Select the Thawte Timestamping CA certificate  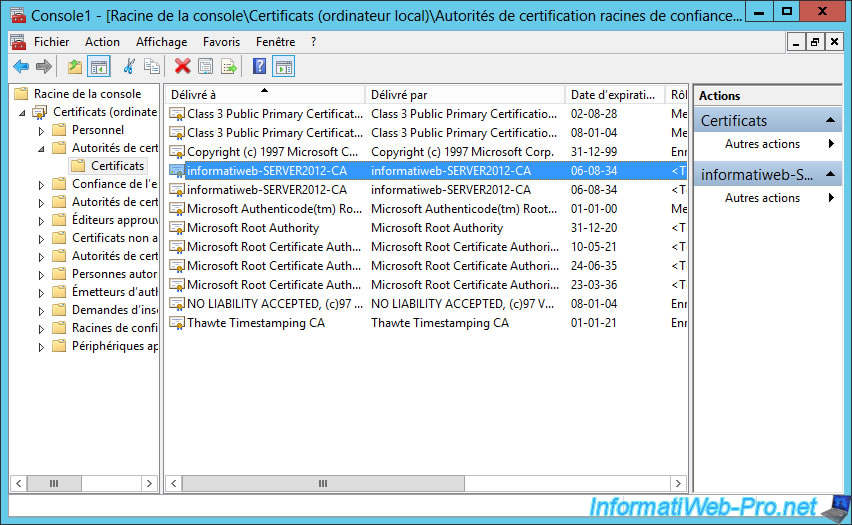pos(255,323)
